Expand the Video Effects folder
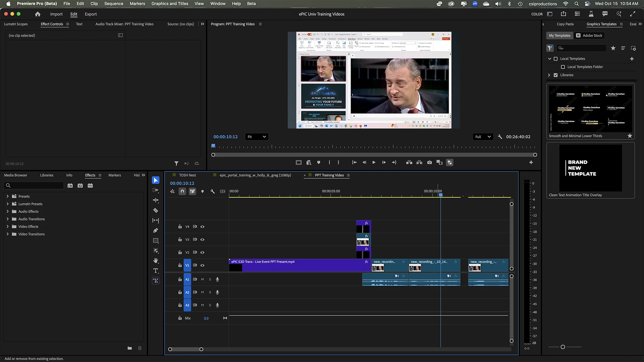 tap(7, 227)
